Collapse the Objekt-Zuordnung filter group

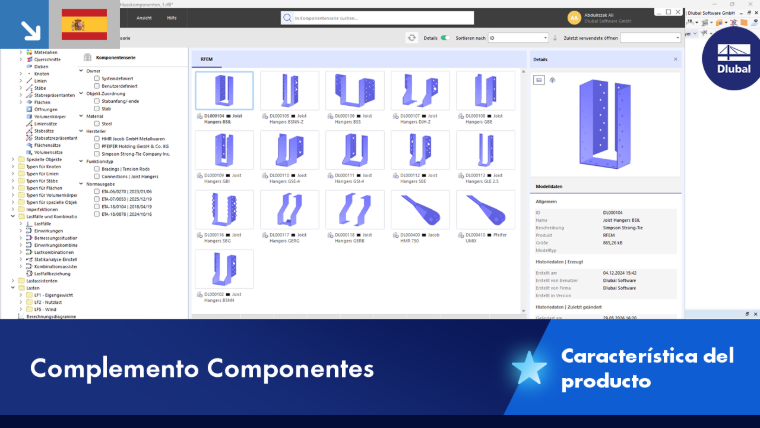[x=81, y=94]
